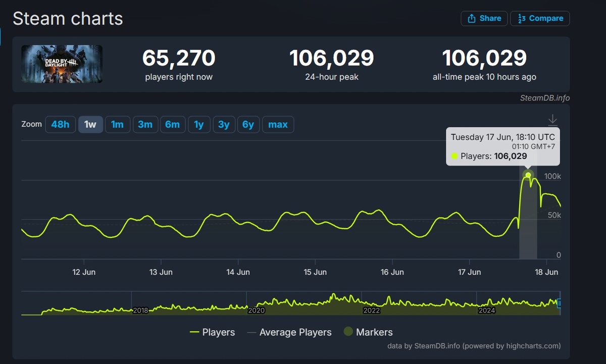Viewport: 606px width, 364px height.
Task: Choose the 1m zoom preset
Action: [x=117, y=124]
